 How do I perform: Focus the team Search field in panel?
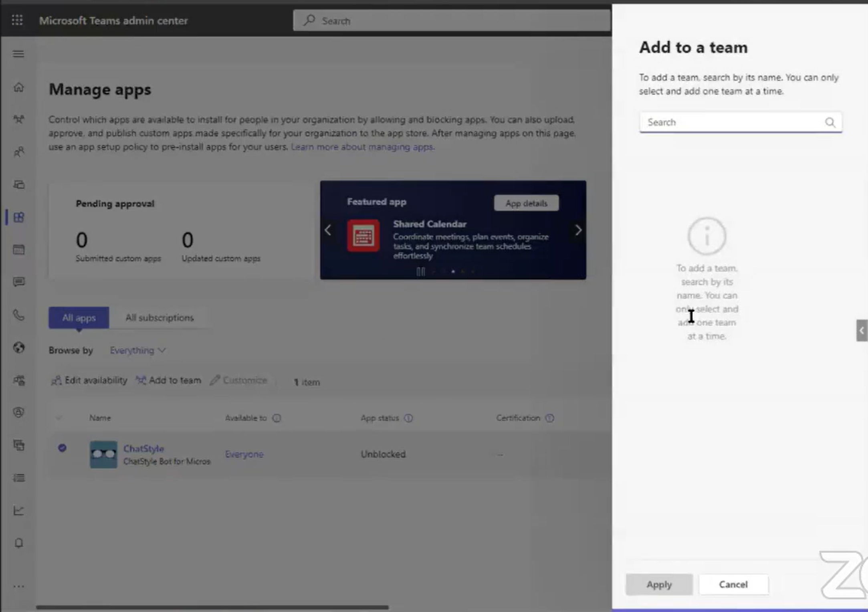pos(741,122)
